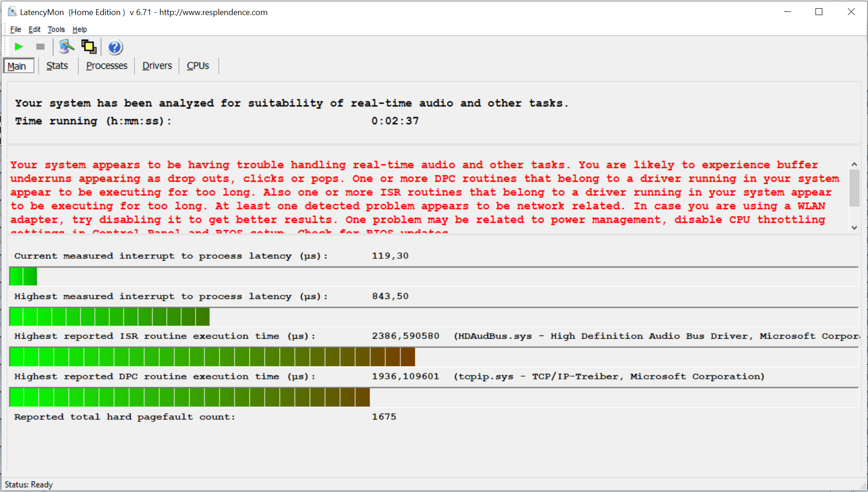The width and height of the screenshot is (868, 492).
Task: Click the highest interrupt to process latency bar
Action: coord(434,317)
